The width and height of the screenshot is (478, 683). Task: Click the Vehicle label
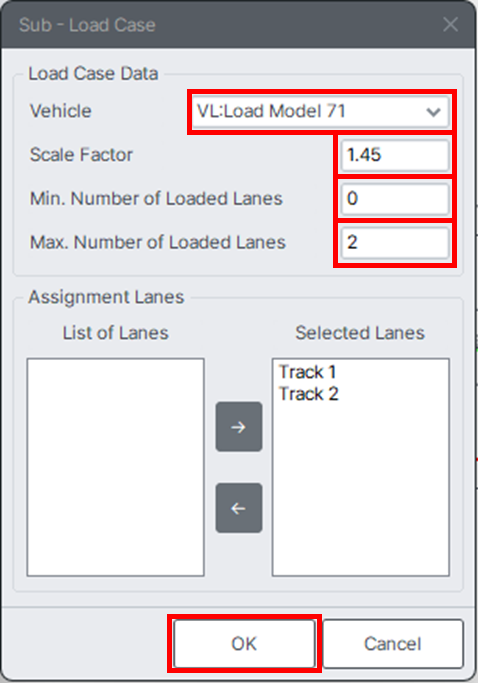pyautogui.click(x=61, y=111)
